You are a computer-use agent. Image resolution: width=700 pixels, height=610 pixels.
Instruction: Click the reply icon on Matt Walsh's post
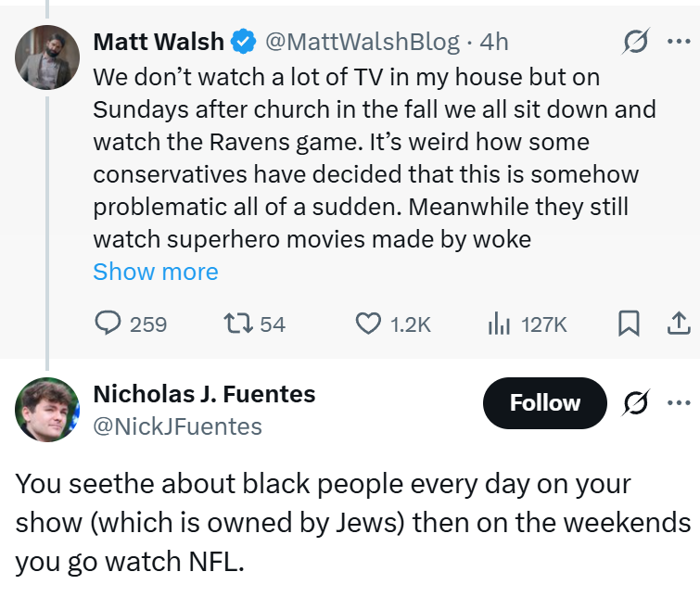click(x=109, y=324)
